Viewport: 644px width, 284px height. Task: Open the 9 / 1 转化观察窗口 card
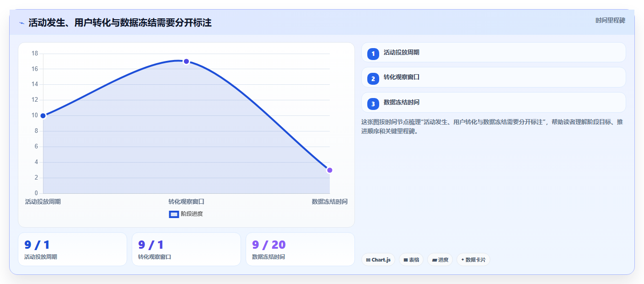tap(186, 249)
